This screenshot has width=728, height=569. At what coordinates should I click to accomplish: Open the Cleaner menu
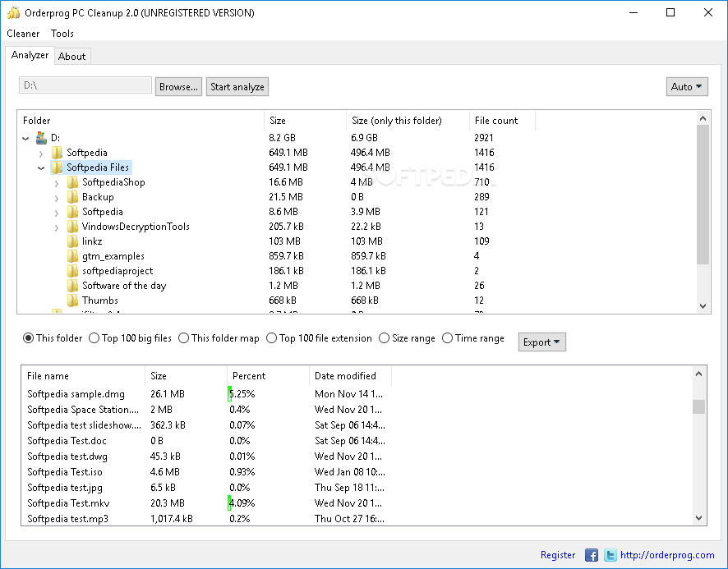(x=23, y=34)
